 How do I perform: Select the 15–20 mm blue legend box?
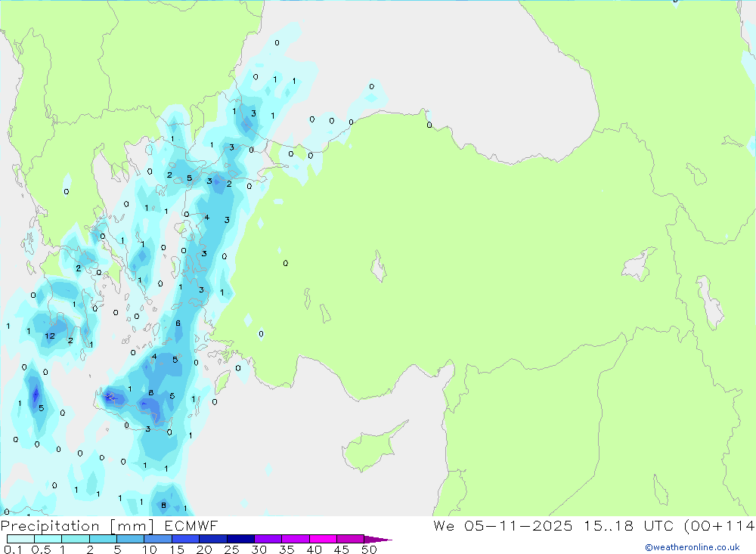(x=185, y=539)
